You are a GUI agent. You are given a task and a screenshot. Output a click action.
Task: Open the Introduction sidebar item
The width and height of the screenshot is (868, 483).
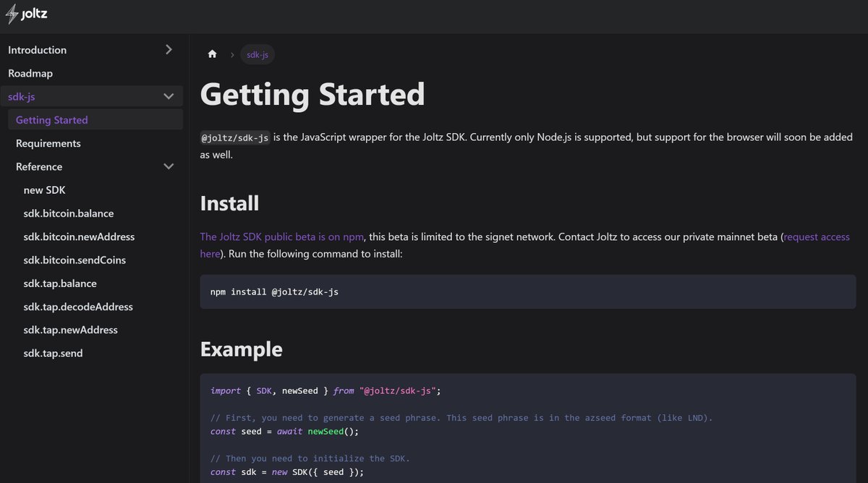point(38,50)
